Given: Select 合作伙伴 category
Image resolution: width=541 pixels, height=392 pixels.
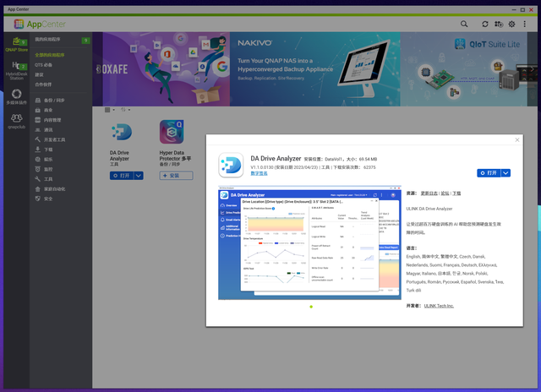Looking at the screenshot, I should point(43,84).
